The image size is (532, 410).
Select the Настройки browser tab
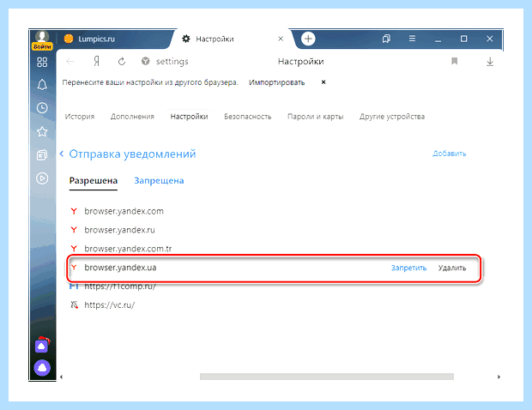[x=215, y=39]
